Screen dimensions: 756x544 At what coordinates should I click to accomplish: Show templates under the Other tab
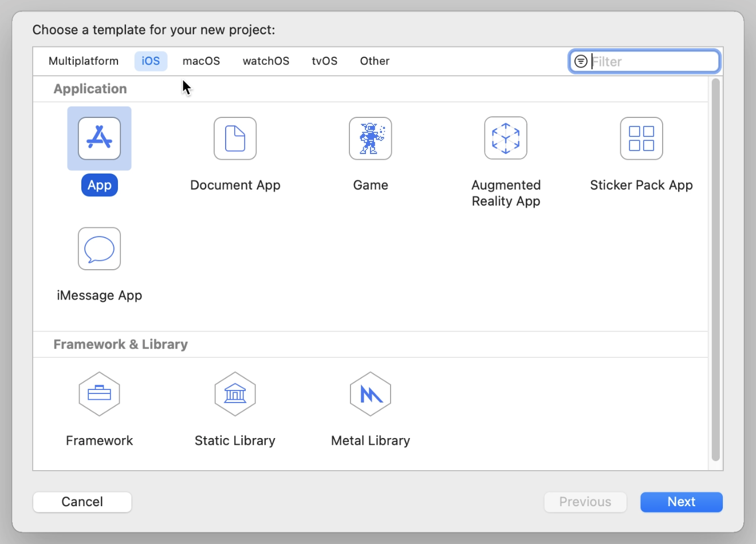(x=375, y=61)
